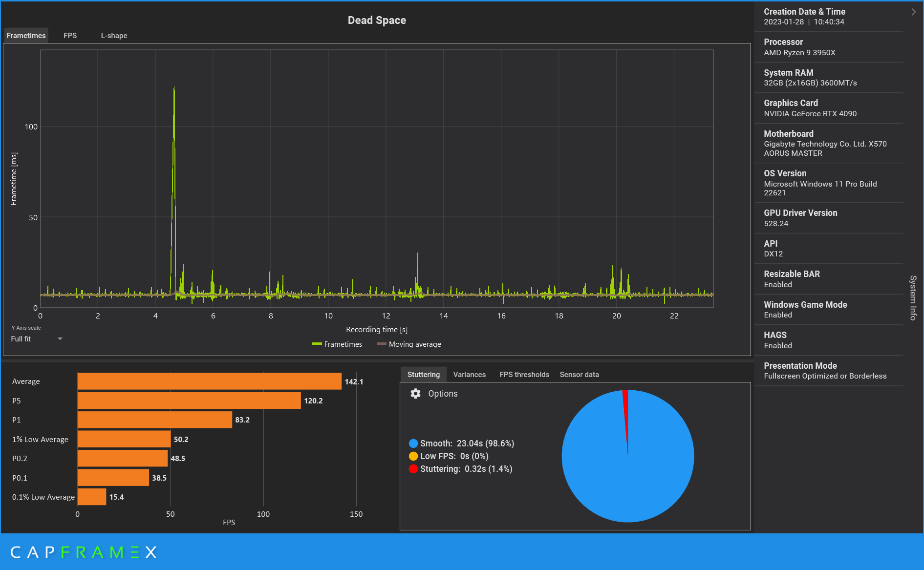Click the System RAM 32GB value
This screenshot has height=570, width=924.
tap(810, 83)
